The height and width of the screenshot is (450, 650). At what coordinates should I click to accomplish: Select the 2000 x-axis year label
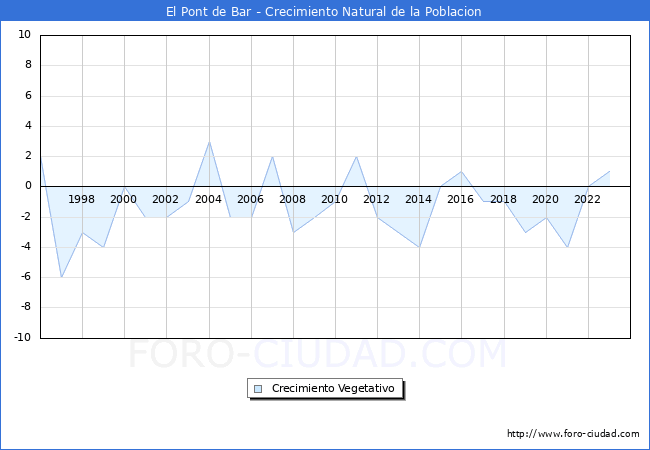click(124, 199)
